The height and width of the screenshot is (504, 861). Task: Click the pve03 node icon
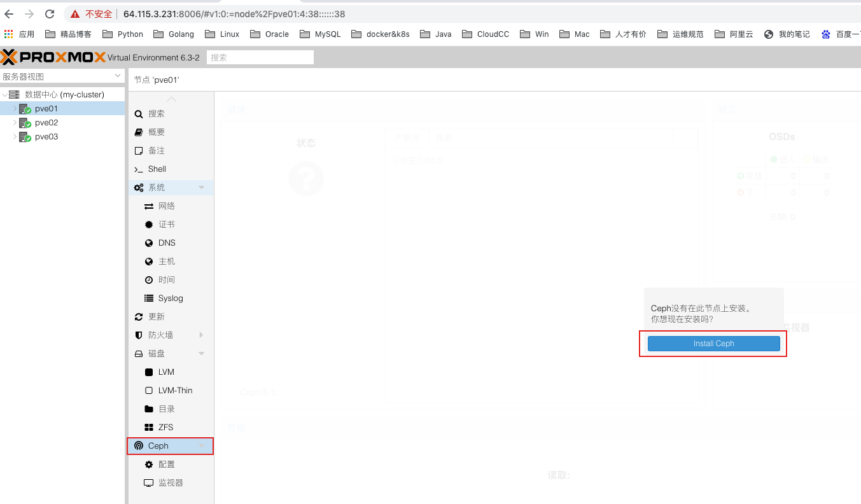click(x=25, y=137)
